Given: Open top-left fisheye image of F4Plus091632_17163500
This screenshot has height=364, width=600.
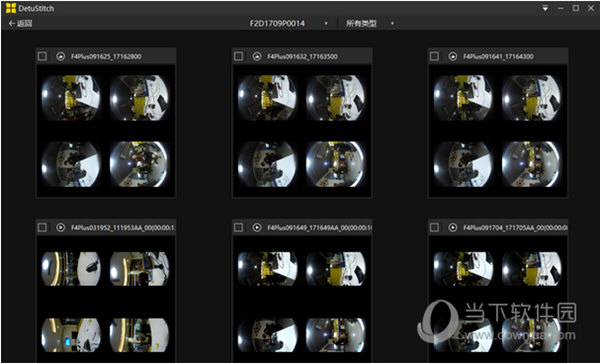Looking at the screenshot, I should (x=267, y=98).
